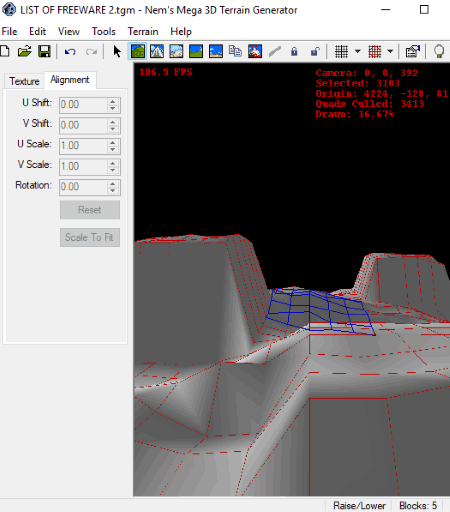Toggle the black grid display button
This screenshot has width=450, height=512.
tap(341, 52)
